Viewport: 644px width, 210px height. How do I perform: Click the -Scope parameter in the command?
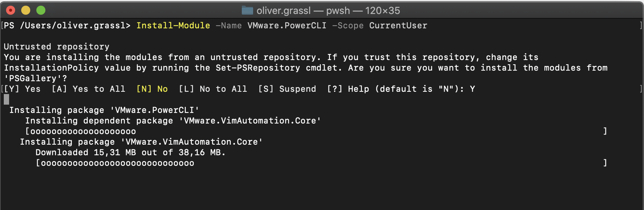tap(348, 25)
